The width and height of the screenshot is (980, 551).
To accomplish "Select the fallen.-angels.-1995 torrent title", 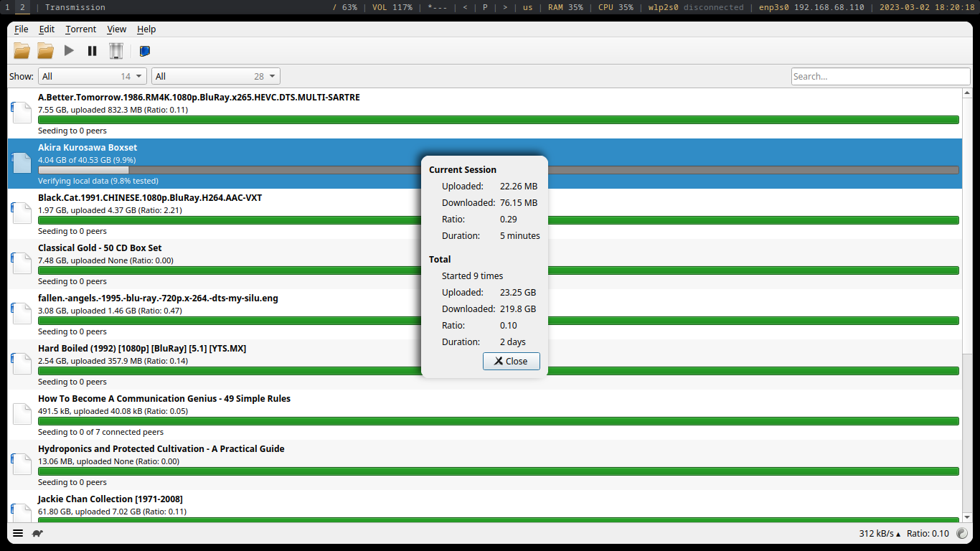I will [x=158, y=298].
